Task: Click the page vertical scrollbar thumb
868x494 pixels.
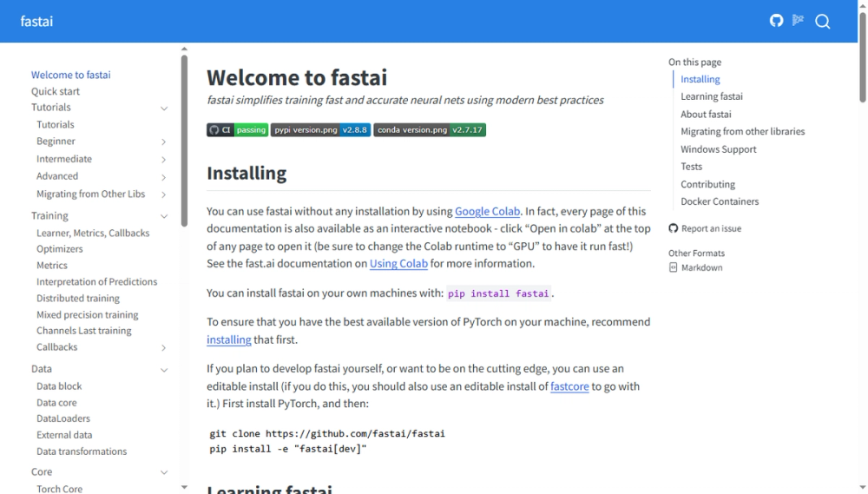Action: coord(863,57)
